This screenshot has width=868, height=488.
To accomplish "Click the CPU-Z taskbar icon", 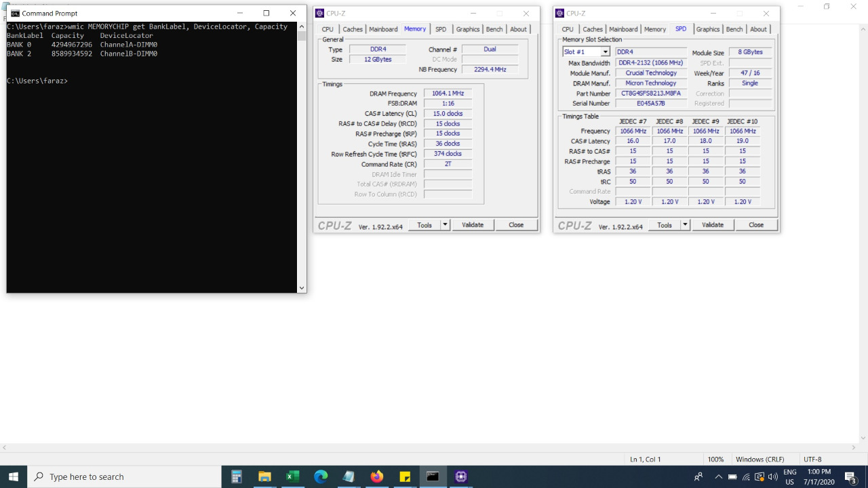I will pos(461,476).
